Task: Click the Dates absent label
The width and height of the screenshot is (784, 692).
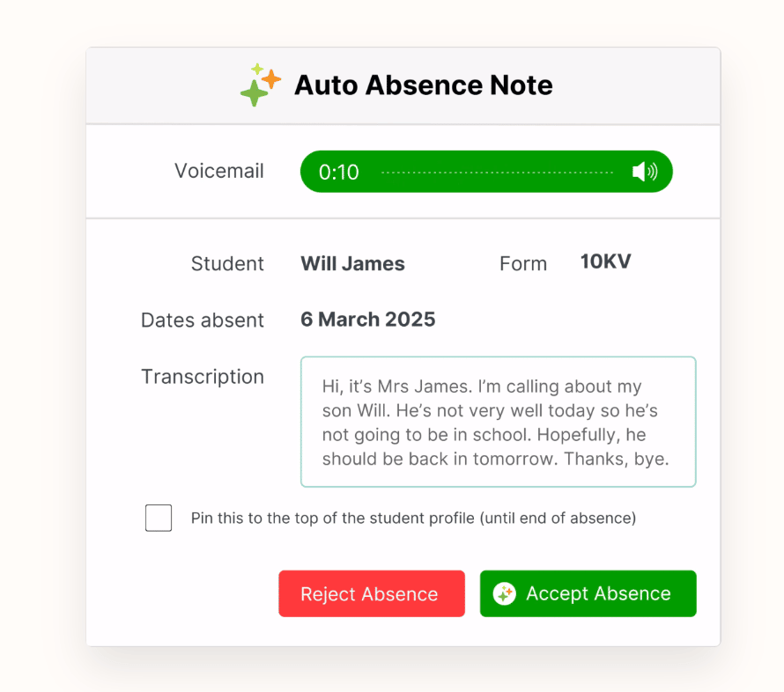Action: click(202, 320)
